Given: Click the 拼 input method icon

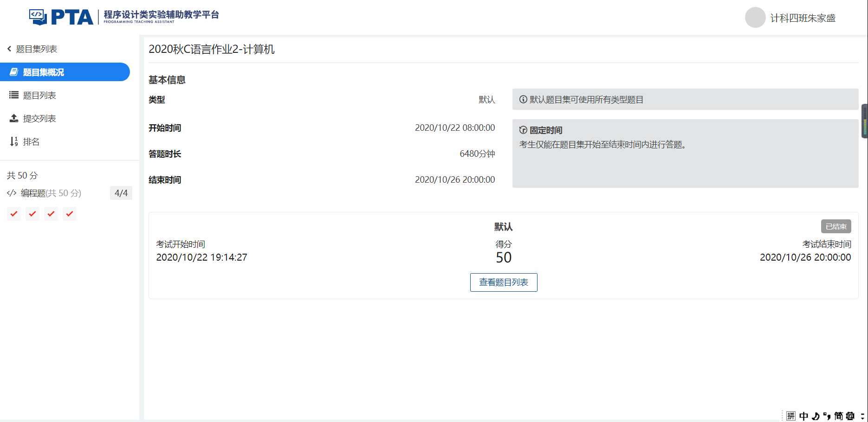Looking at the screenshot, I should pyautogui.click(x=791, y=416).
